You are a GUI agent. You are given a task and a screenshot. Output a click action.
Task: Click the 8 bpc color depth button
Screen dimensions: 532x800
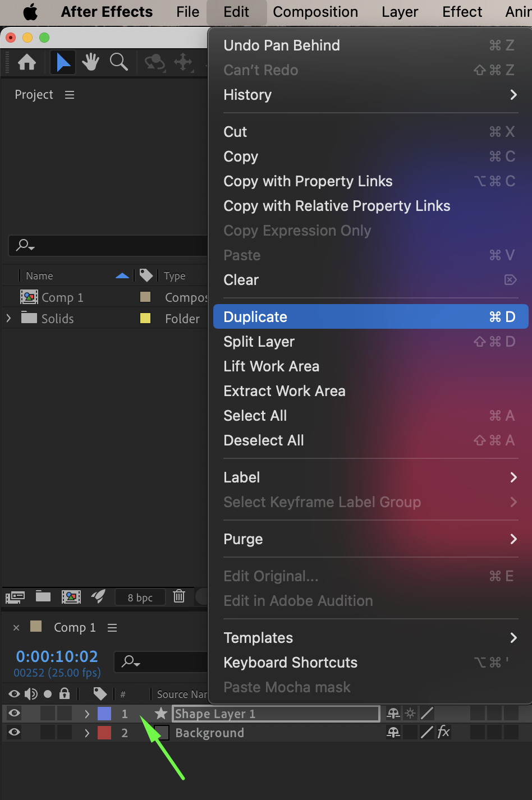point(140,597)
